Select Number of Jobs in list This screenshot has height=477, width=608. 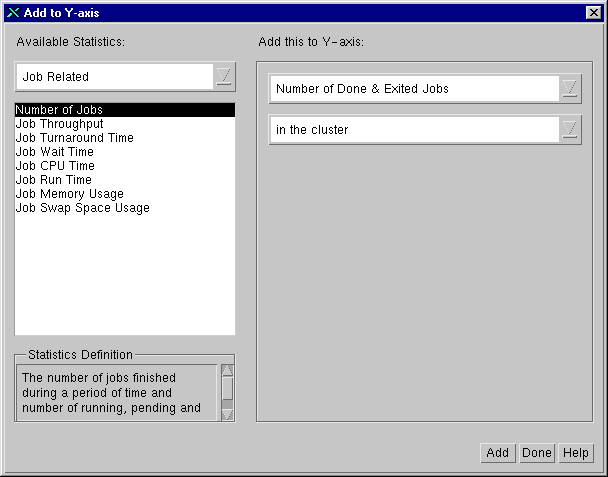coord(59,110)
